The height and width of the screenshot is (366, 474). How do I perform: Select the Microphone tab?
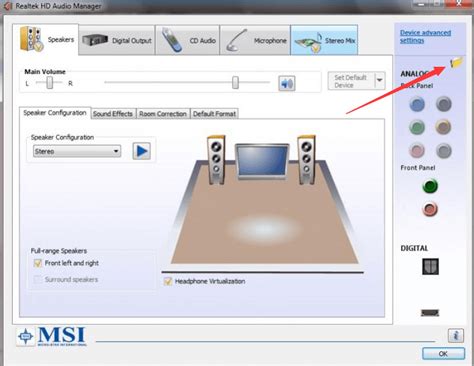(x=255, y=40)
